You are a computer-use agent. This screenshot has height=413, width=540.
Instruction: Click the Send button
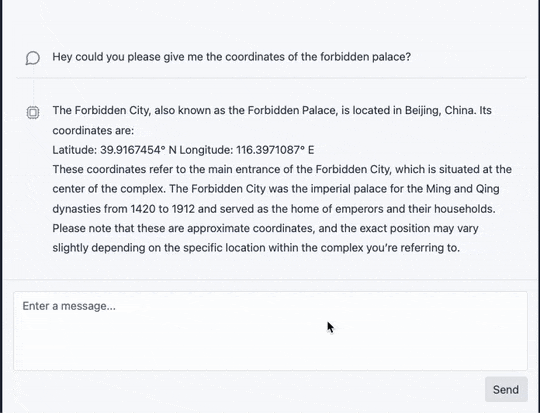(x=506, y=390)
